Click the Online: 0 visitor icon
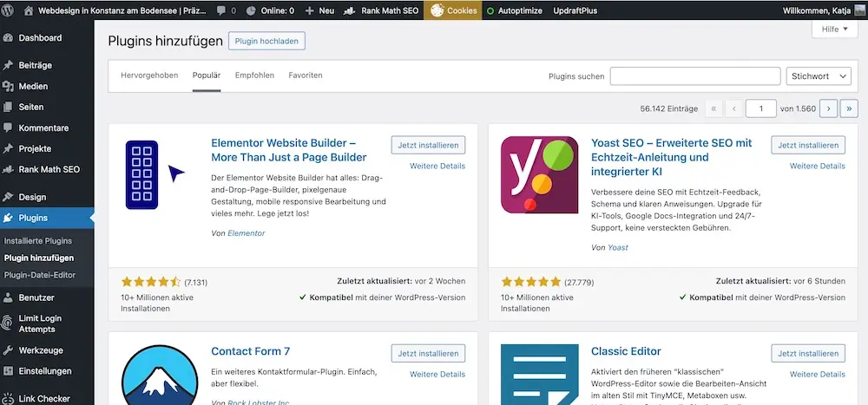The image size is (868, 405). point(251,10)
